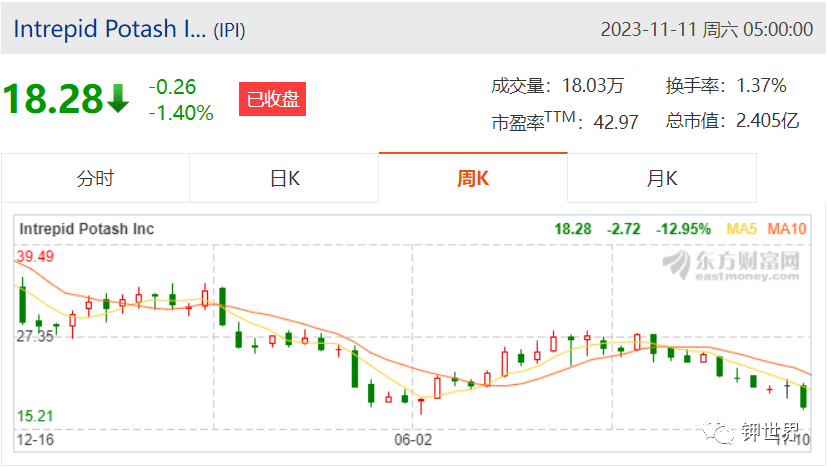The image size is (827, 468).
Task: Click the 市盈率 TTM value 42.97
Action: click(x=616, y=122)
